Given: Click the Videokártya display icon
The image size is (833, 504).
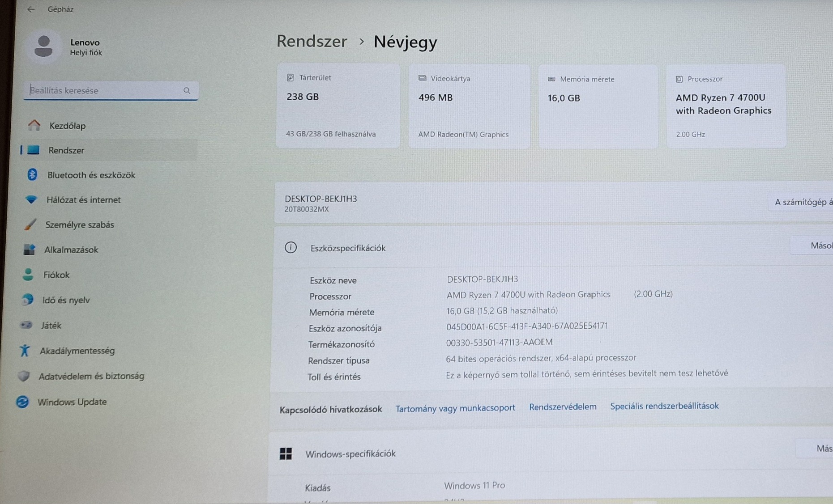Looking at the screenshot, I should (422, 78).
